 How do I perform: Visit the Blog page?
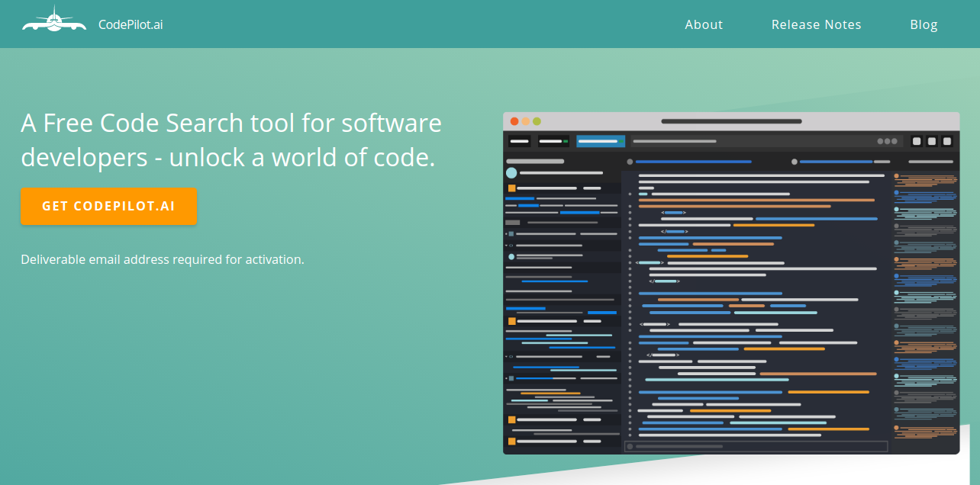point(924,24)
